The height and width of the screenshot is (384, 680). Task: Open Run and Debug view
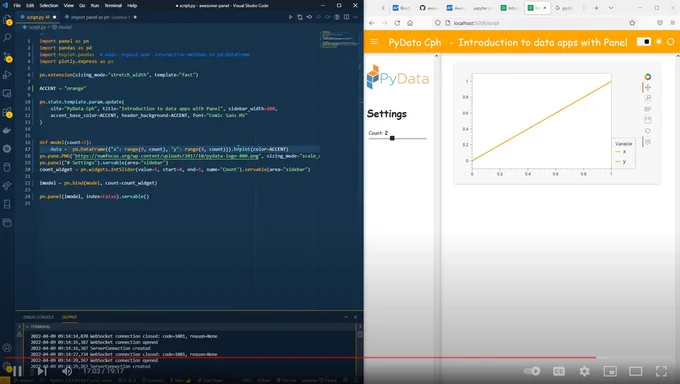pyautogui.click(x=7, y=75)
